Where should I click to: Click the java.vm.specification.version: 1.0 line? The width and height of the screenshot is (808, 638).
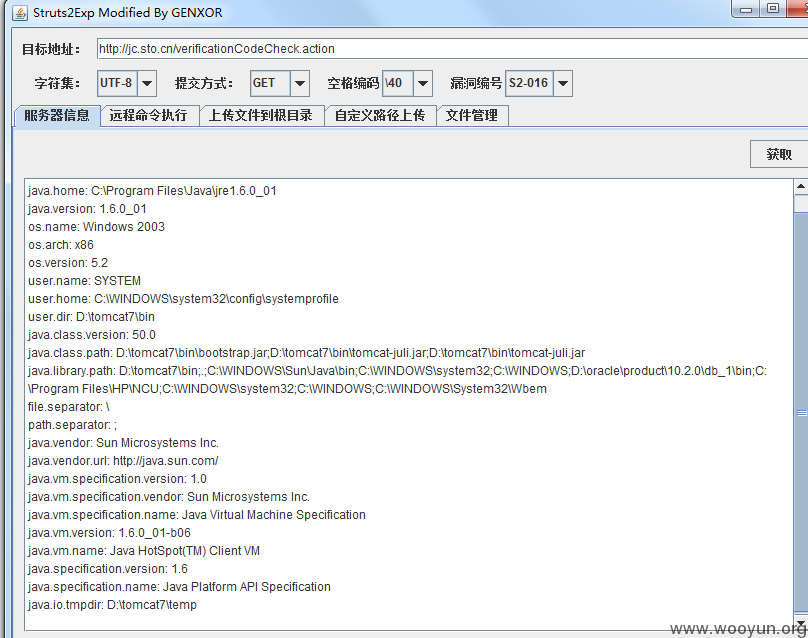click(x=117, y=479)
